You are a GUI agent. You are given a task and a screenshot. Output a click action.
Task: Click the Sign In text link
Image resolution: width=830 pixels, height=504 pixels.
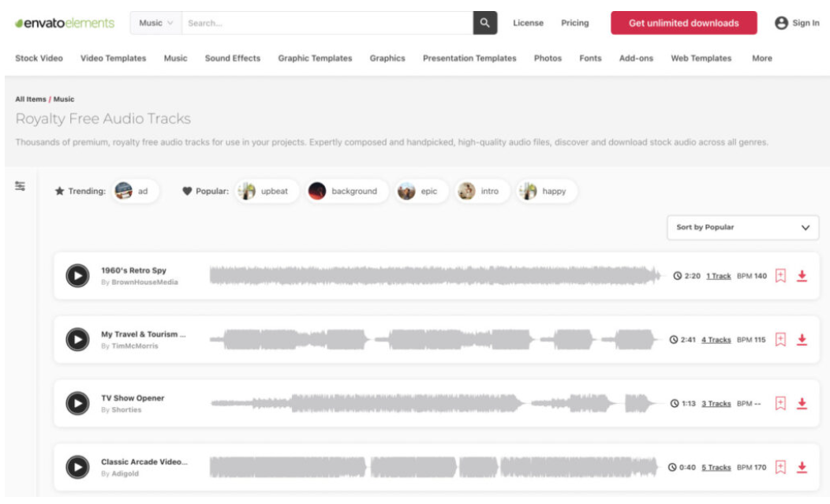806,23
